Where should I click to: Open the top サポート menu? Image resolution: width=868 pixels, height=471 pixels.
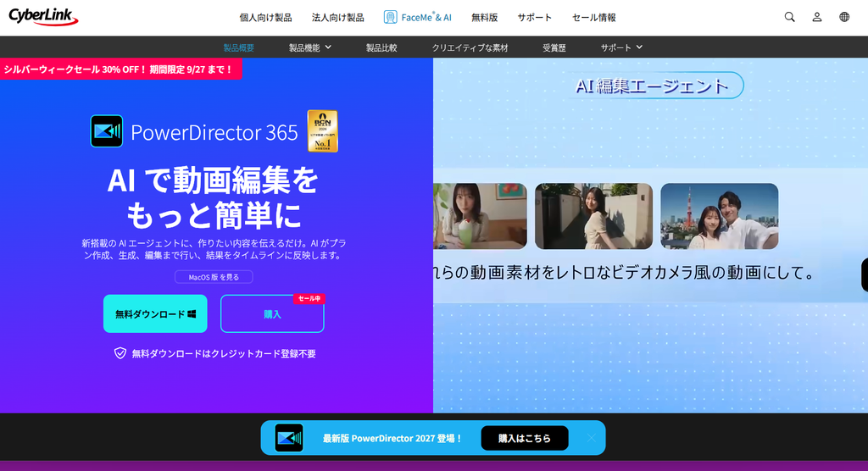point(534,18)
